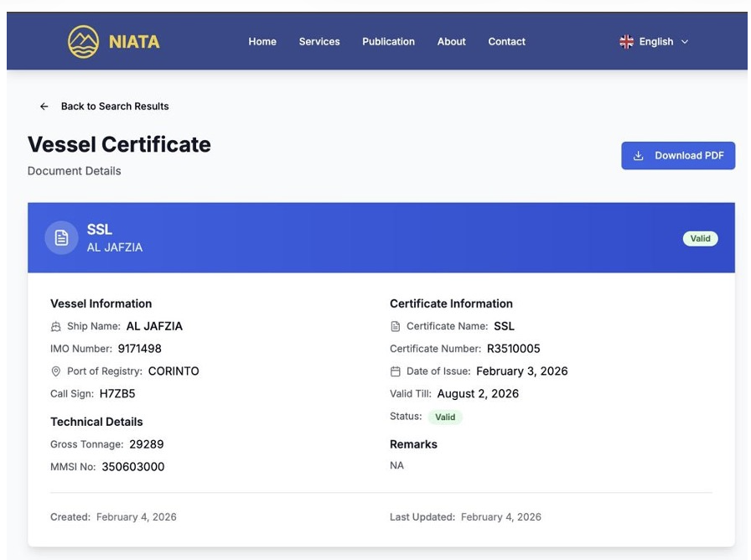Click the NIATA brand name text
The width and height of the screenshot is (751, 560).
134,42
